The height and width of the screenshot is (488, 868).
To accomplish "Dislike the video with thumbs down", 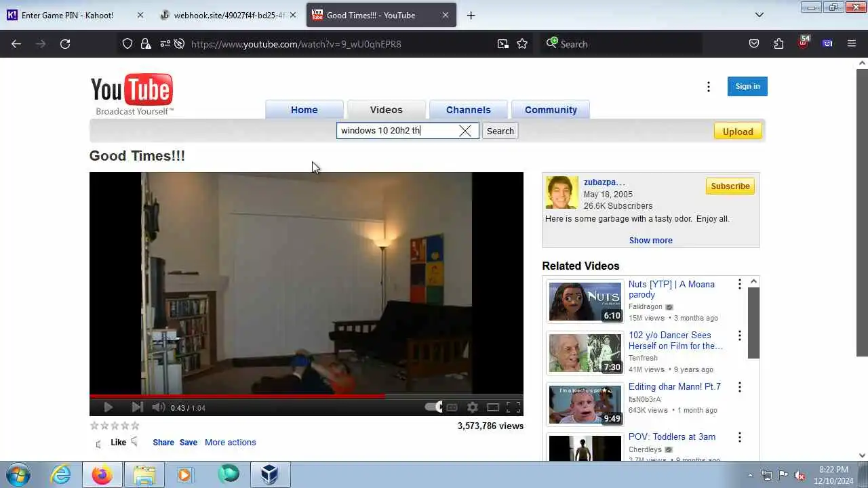I will point(135,442).
